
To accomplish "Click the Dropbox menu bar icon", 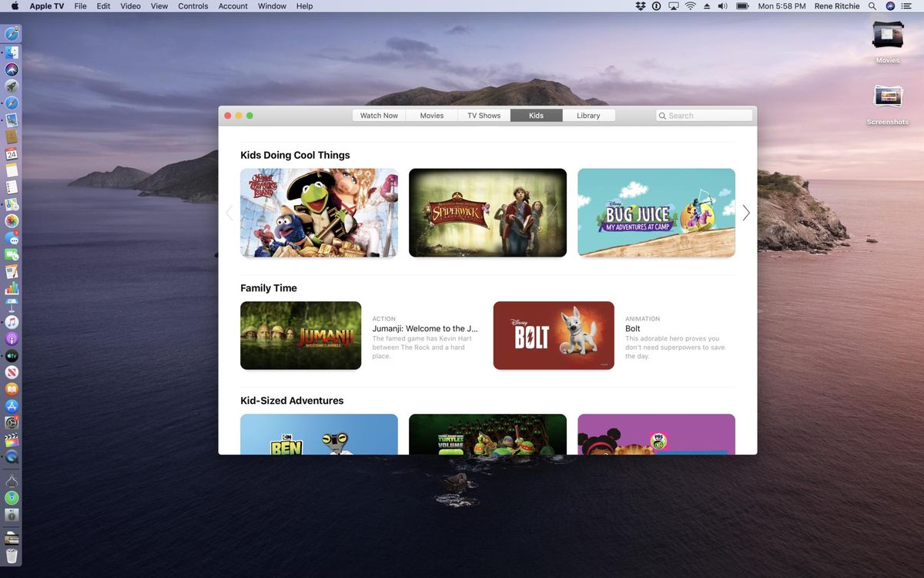I will tap(641, 6).
